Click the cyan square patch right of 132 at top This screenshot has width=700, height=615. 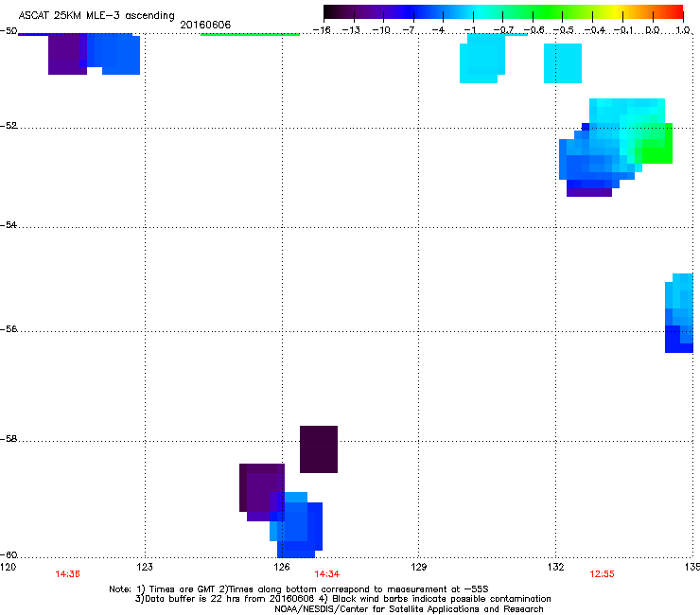coord(563,63)
